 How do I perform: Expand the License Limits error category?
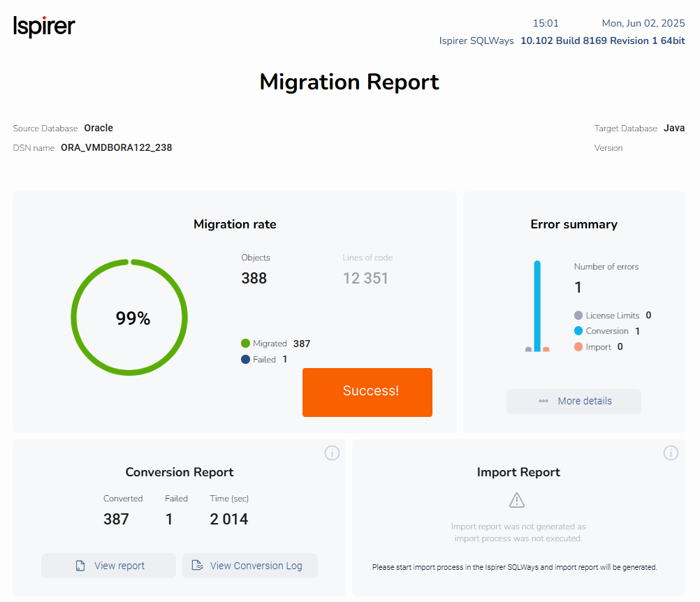coord(613,315)
